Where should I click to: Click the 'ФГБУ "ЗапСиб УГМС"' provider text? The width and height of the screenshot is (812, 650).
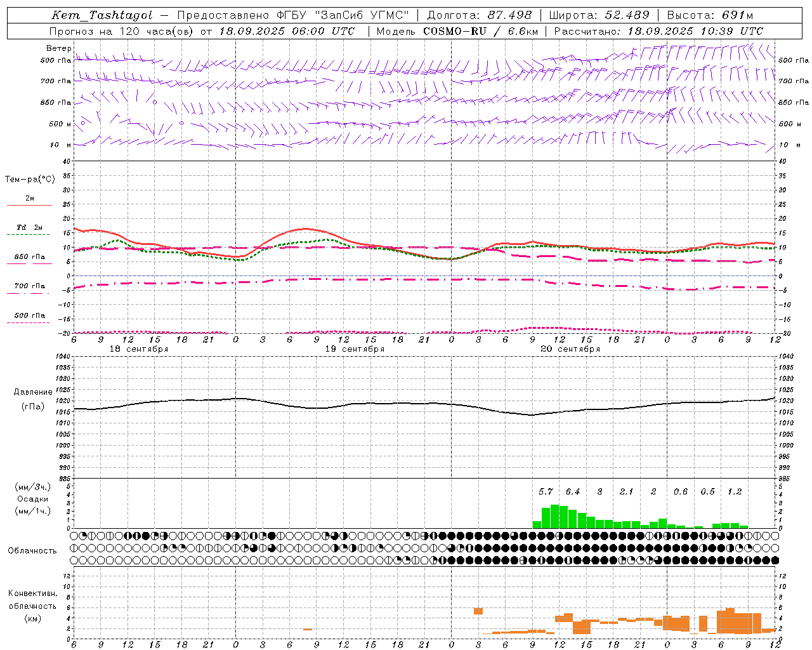343,15
